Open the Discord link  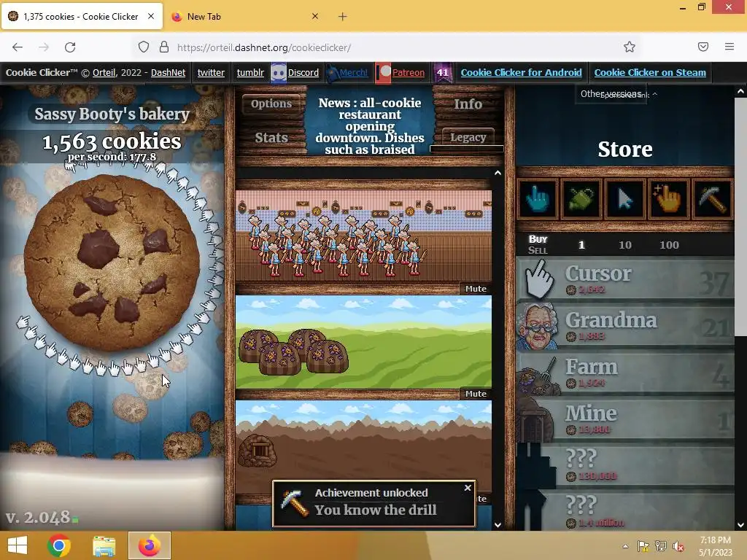coord(303,72)
